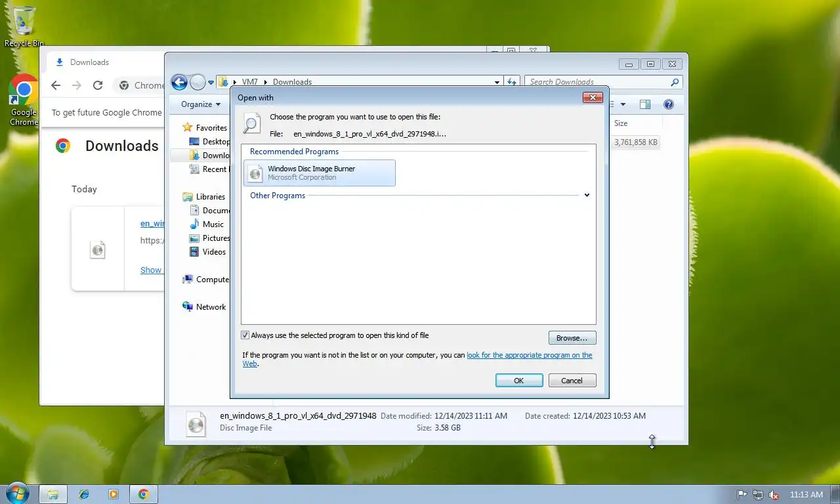Image resolution: width=840 pixels, height=504 pixels.
Task: Click into Search Downloads field
Action: pos(597,82)
